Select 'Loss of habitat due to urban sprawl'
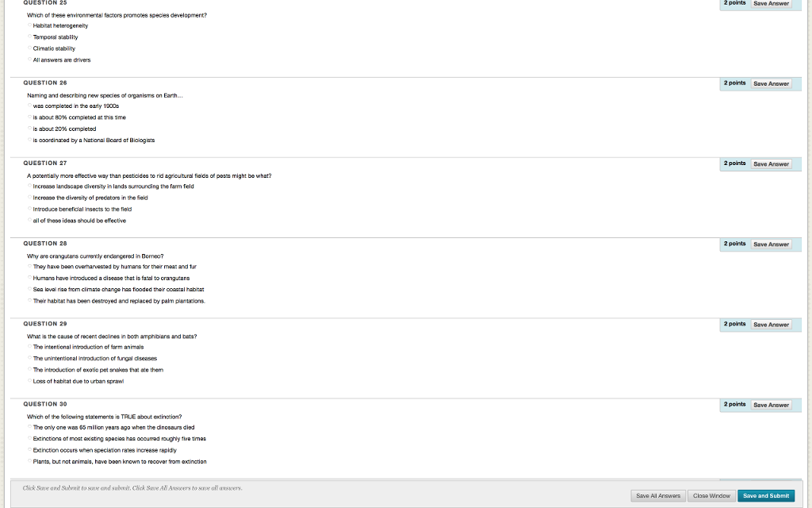812x508 pixels. point(29,380)
